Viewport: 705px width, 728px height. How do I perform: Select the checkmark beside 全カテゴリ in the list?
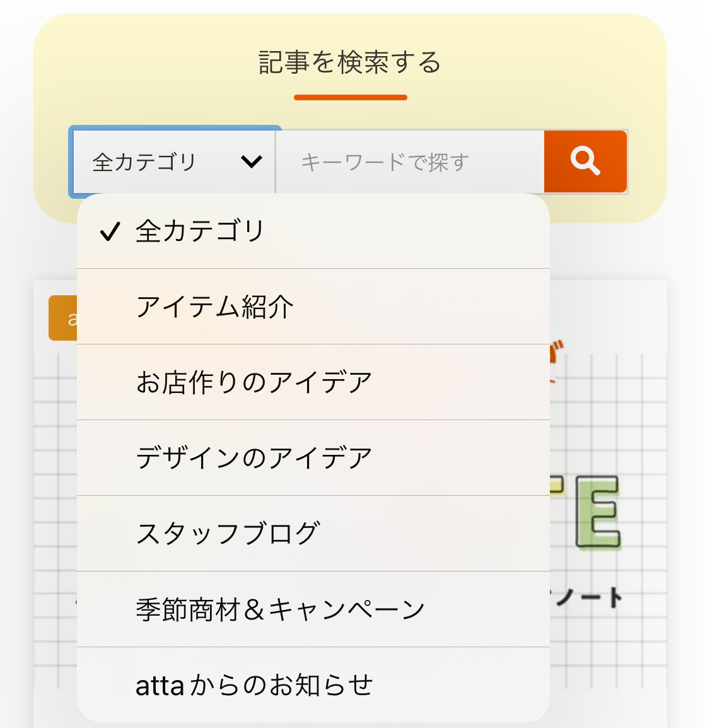pyautogui.click(x=110, y=232)
